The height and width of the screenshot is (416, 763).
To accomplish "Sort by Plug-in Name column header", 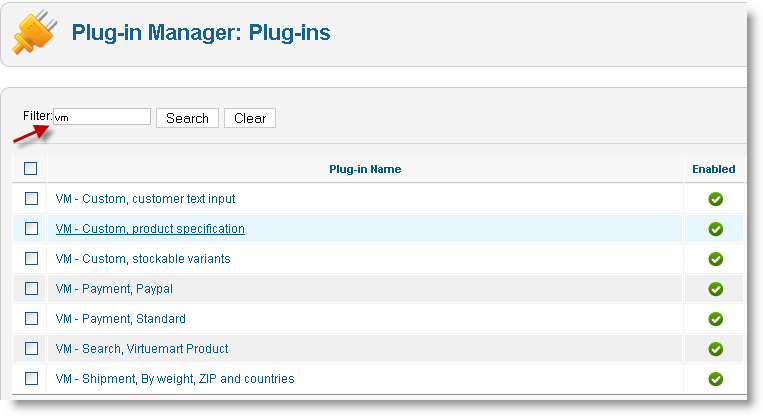I will point(365,169).
